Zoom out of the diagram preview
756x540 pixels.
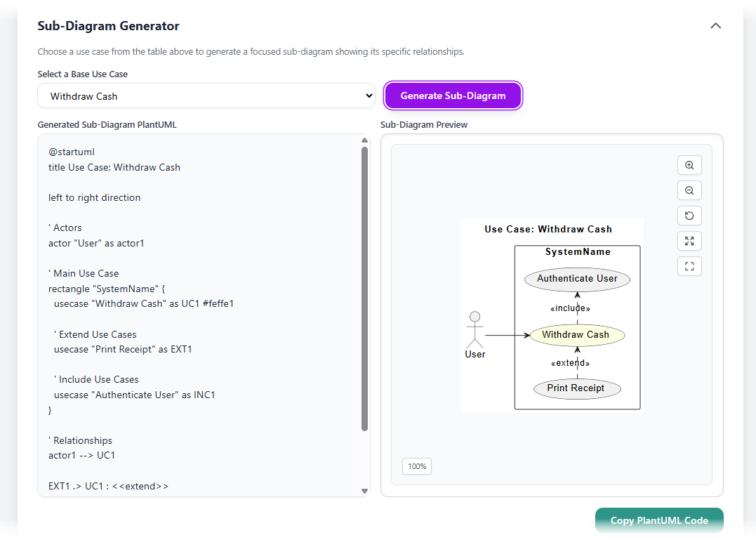point(689,190)
